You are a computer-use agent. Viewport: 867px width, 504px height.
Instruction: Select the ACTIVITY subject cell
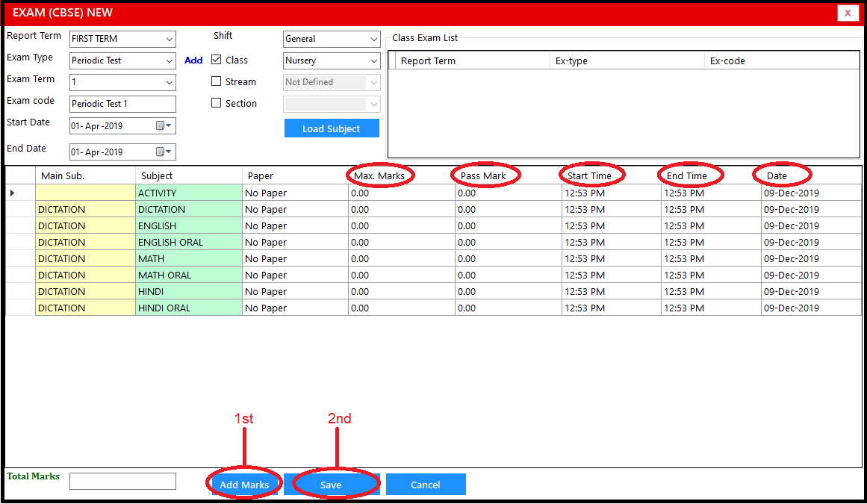pos(188,193)
